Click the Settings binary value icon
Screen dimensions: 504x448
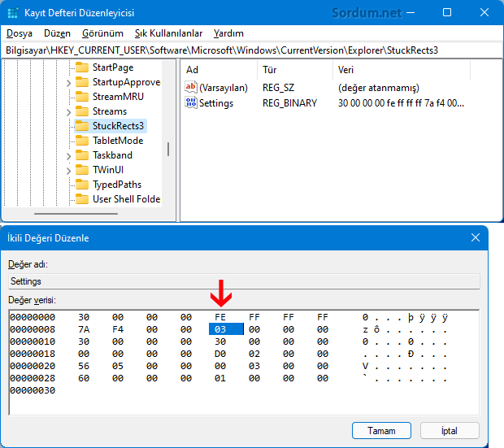pos(190,102)
